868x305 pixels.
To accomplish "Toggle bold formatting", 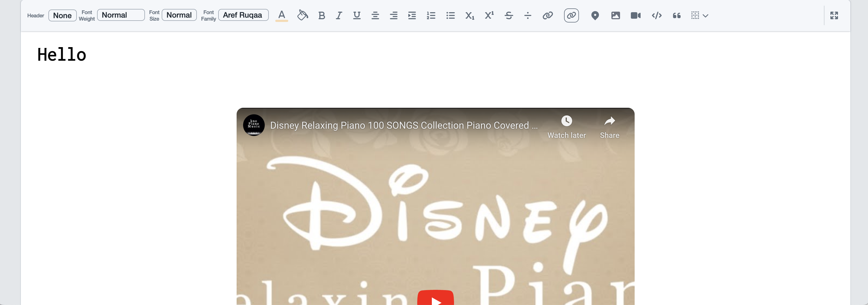I will point(322,15).
